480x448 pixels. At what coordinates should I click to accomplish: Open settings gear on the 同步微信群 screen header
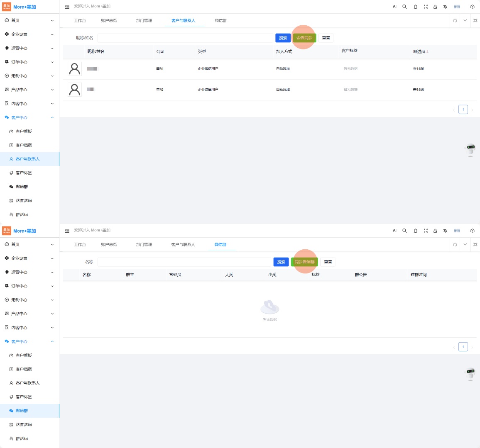point(472,231)
